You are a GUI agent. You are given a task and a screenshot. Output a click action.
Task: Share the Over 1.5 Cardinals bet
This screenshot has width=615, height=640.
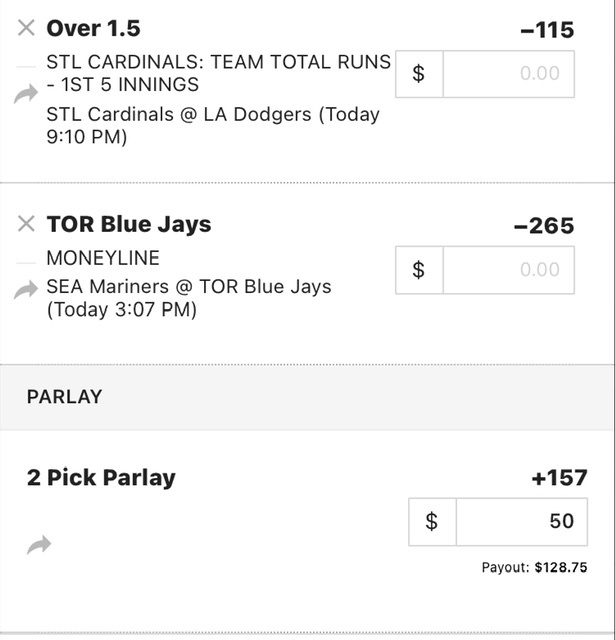point(26,94)
